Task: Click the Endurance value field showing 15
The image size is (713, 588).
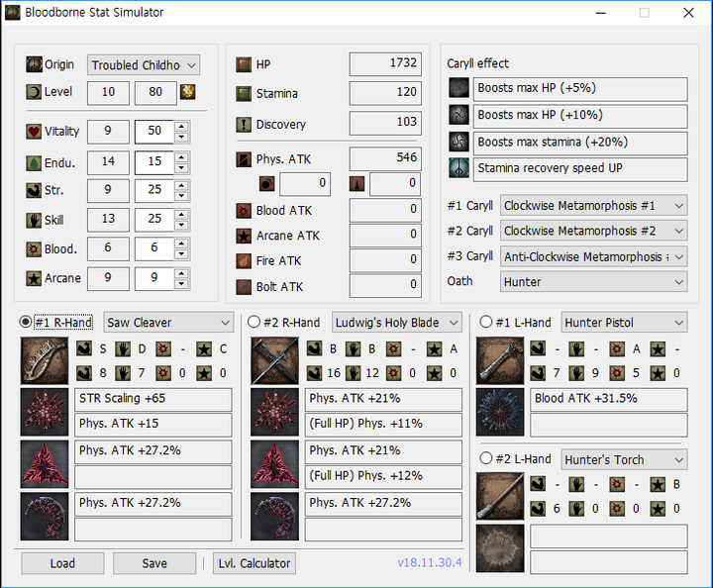Action: pos(154,161)
